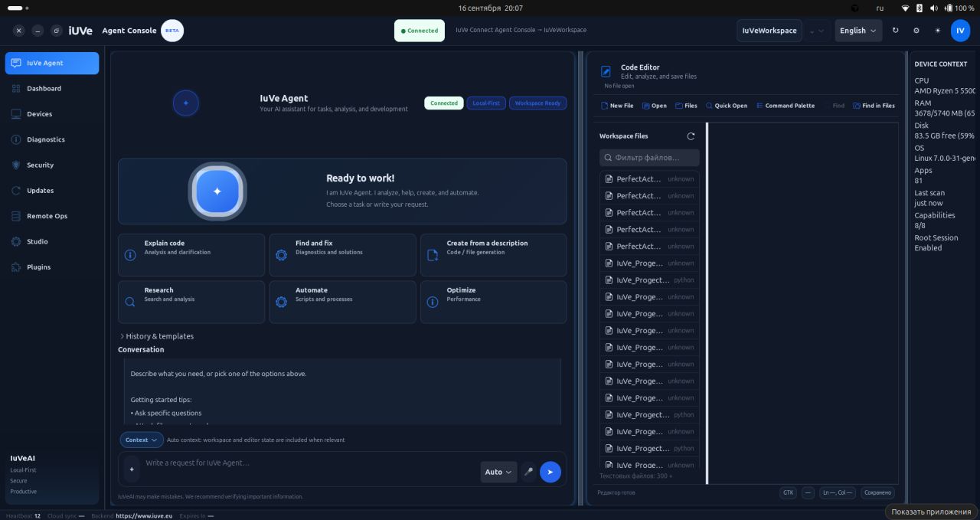Click the Remote Ops sidebar icon

tap(17, 216)
